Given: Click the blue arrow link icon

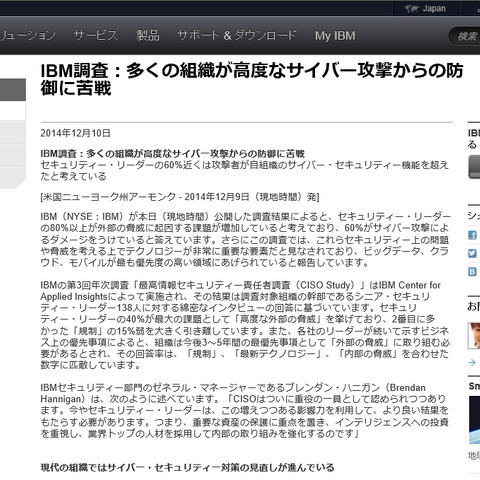Looking at the screenshot, I should (x=472, y=362).
